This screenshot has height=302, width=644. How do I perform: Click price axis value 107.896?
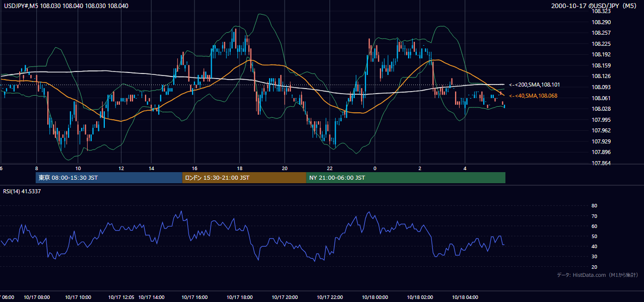click(601, 152)
